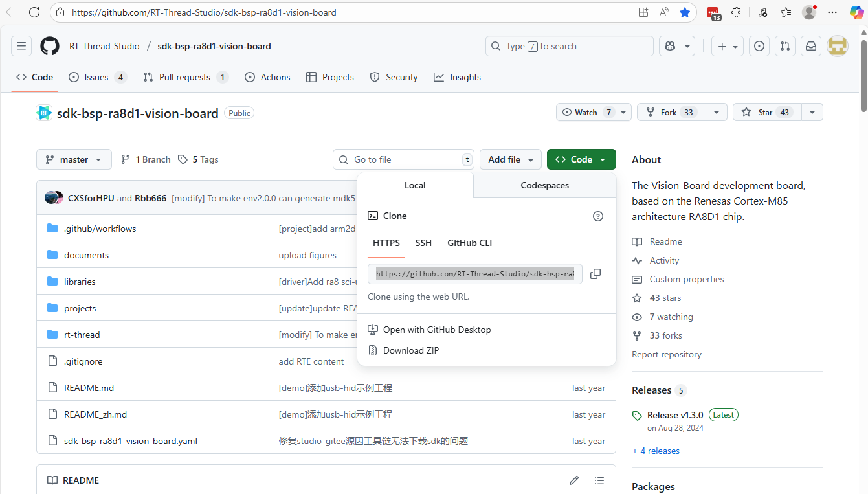The image size is (868, 494).
Task: Star the sdk-bsp-ra8d1-vision-board repository
Action: coord(766,112)
